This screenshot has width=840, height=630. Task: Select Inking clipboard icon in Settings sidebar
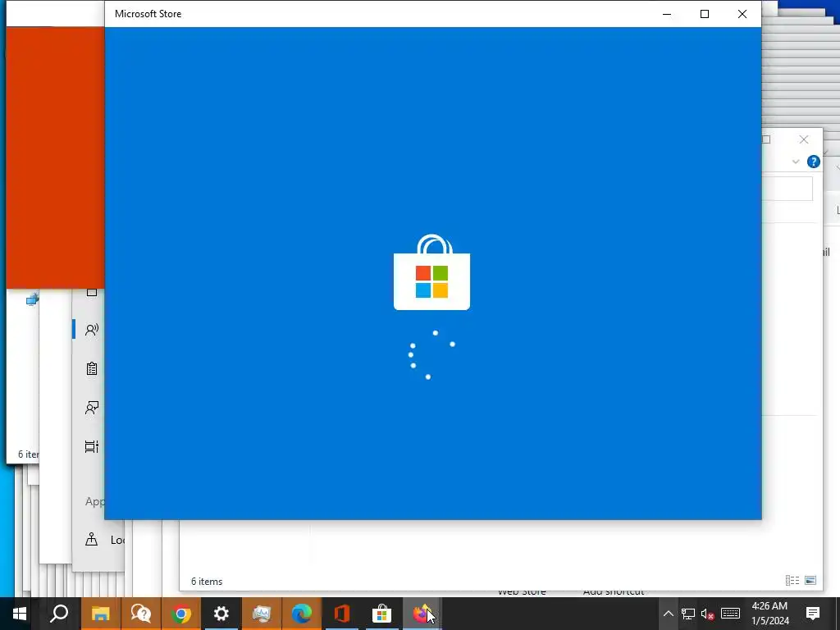tap(92, 368)
